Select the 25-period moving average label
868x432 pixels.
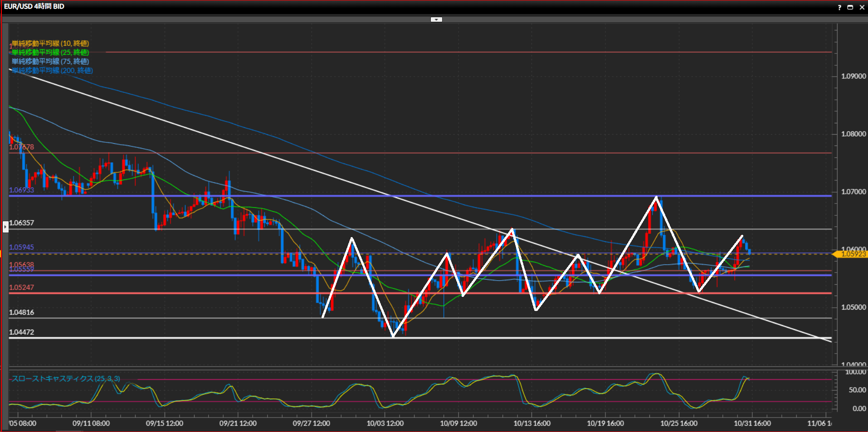point(50,53)
